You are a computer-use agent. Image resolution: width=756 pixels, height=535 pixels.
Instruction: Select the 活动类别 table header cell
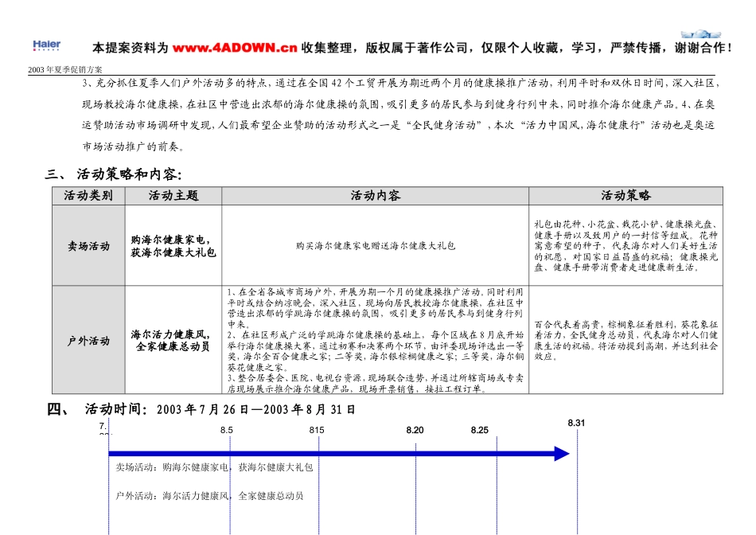coord(84,195)
